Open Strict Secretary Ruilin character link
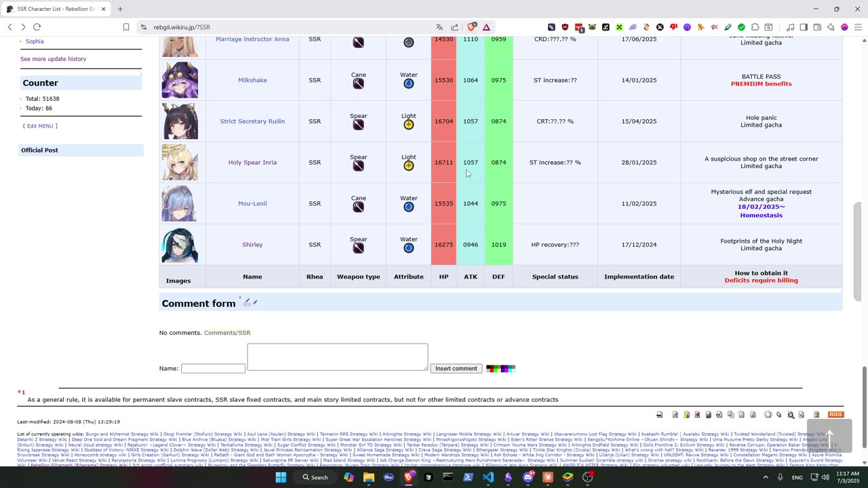This screenshot has height=488, width=868. 252,121
